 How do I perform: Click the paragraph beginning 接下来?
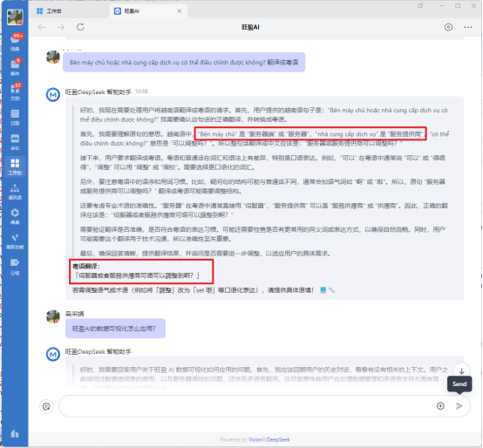coord(263,163)
